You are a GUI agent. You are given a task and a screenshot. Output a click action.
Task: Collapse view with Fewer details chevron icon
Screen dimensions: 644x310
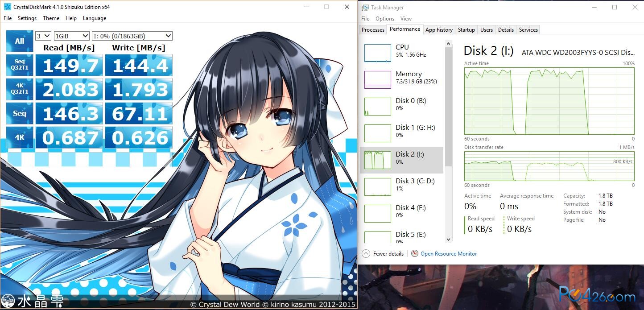(x=366, y=253)
